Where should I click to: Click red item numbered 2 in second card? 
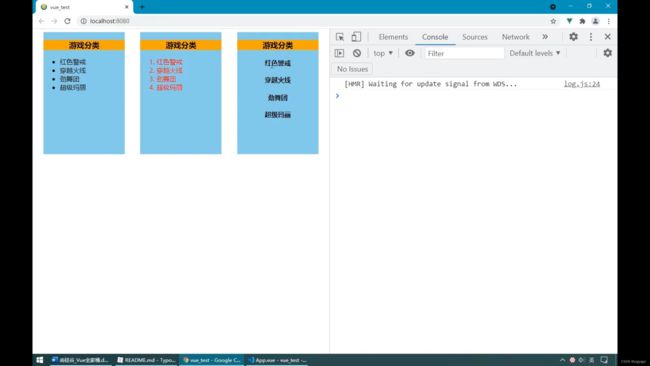[170, 70]
